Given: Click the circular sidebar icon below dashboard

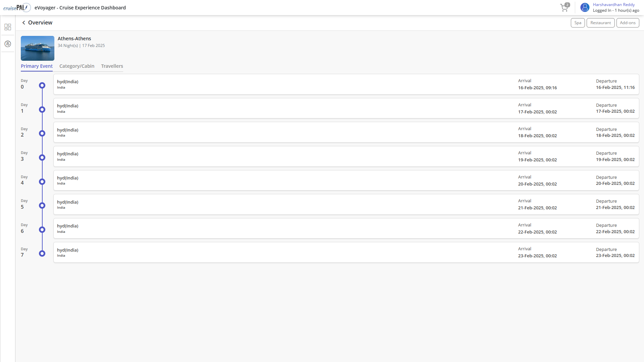Looking at the screenshot, I should [x=8, y=44].
